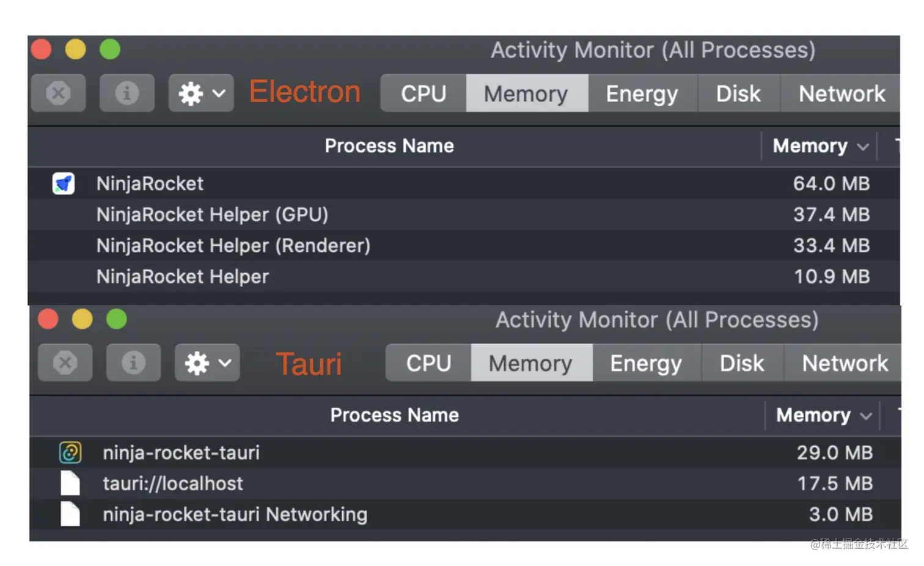Toggle Memory column sort in Tauri window
924x566 pixels.
823,416
